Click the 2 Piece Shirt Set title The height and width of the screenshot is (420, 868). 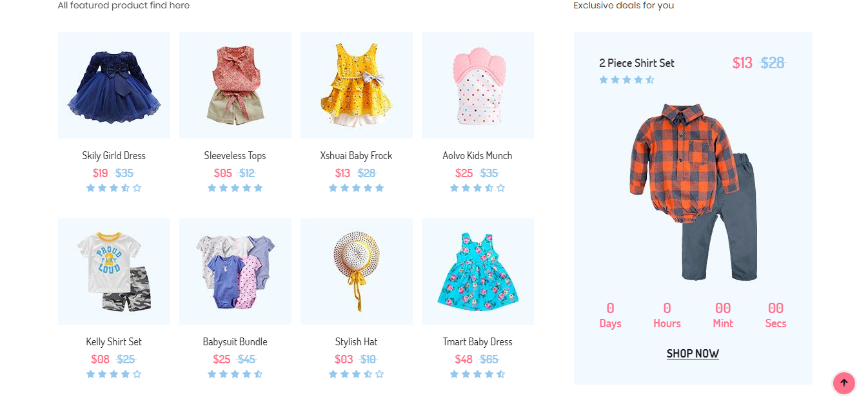636,63
